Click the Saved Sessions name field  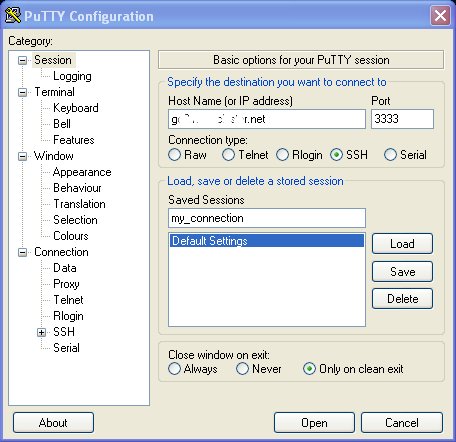pyautogui.click(x=267, y=218)
